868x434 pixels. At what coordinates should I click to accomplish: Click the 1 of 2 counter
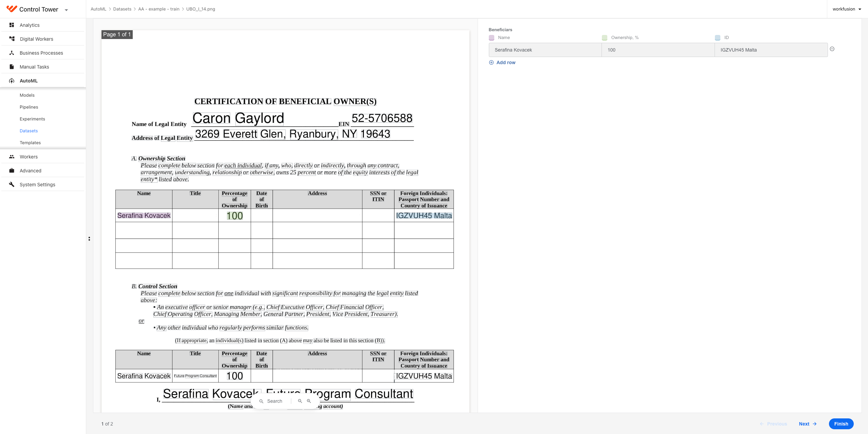pyautogui.click(x=107, y=424)
